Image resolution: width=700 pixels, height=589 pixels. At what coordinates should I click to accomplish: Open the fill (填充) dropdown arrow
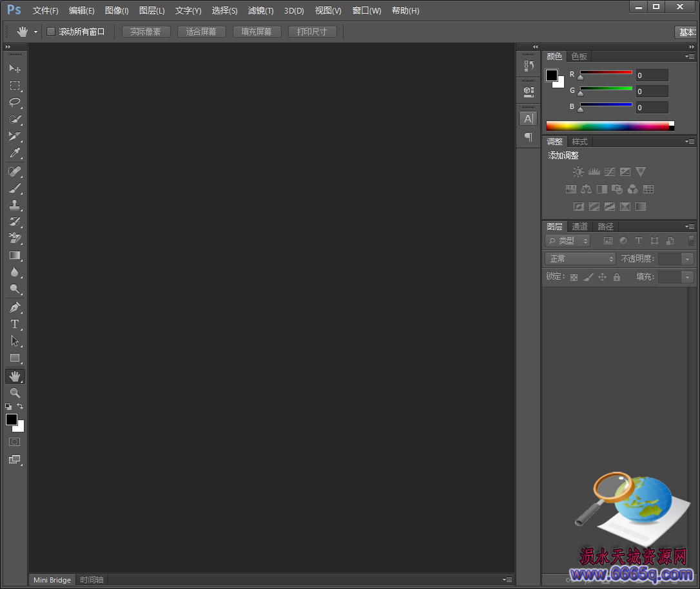pos(688,277)
